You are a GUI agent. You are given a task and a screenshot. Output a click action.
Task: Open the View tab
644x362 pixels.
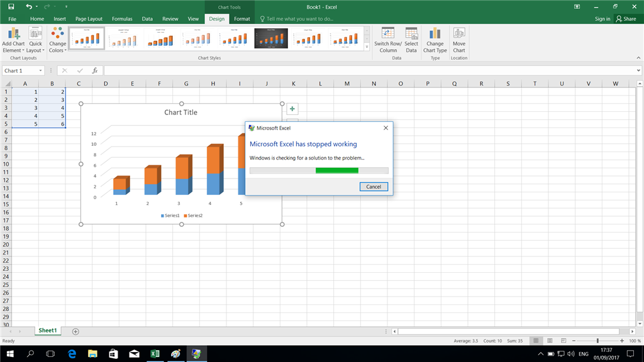[193, 19]
